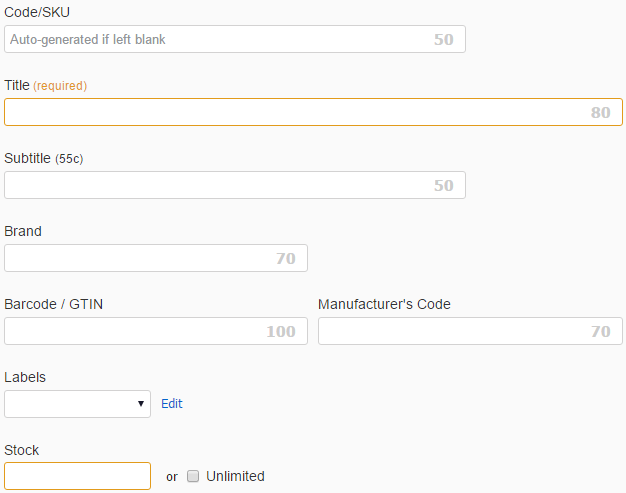Click the Barcode / GTIN label
Image resolution: width=626 pixels, height=493 pixels.
pos(53,304)
